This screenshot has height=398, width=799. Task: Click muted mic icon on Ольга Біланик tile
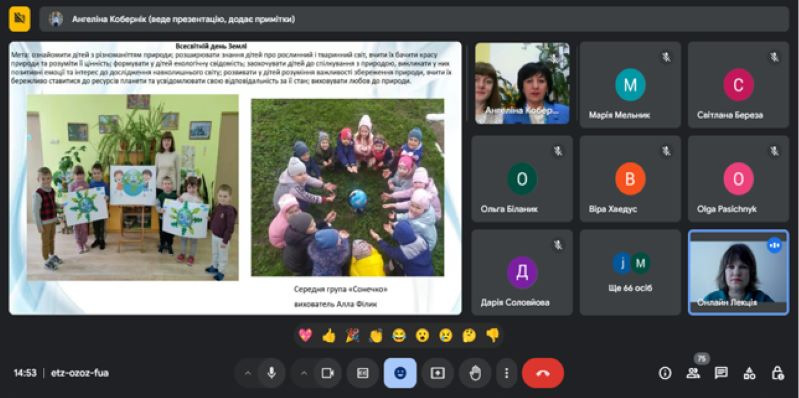click(558, 151)
